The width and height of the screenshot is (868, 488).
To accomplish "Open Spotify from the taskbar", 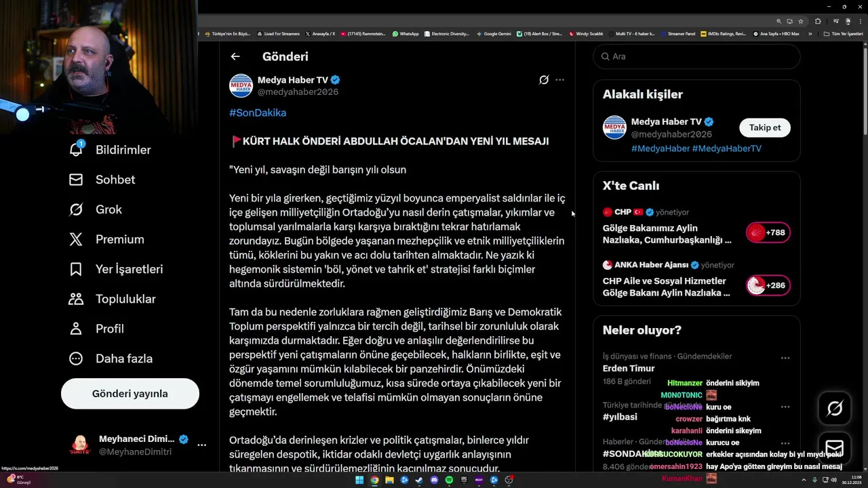I will click(449, 480).
